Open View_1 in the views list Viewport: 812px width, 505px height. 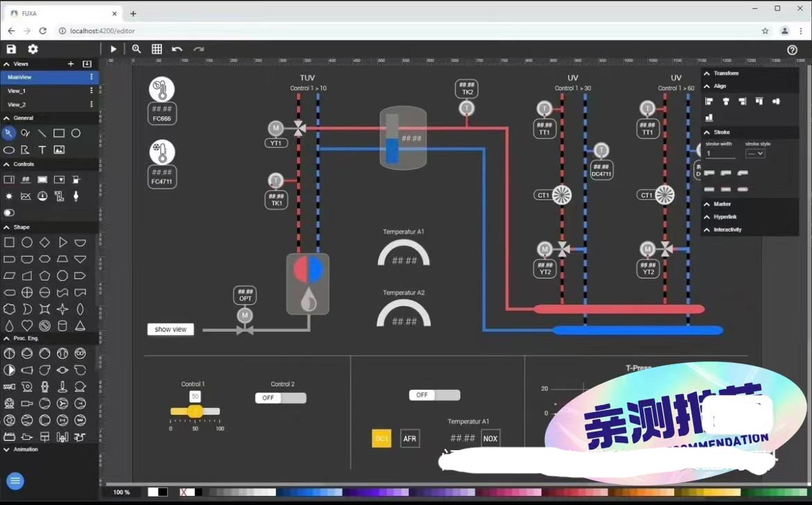click(x=17, y=91)
